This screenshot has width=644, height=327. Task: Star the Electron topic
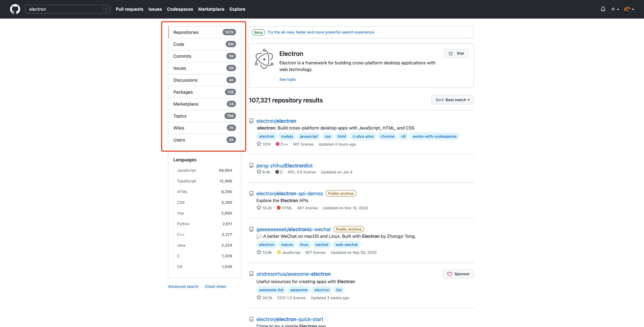coord(456,53)
